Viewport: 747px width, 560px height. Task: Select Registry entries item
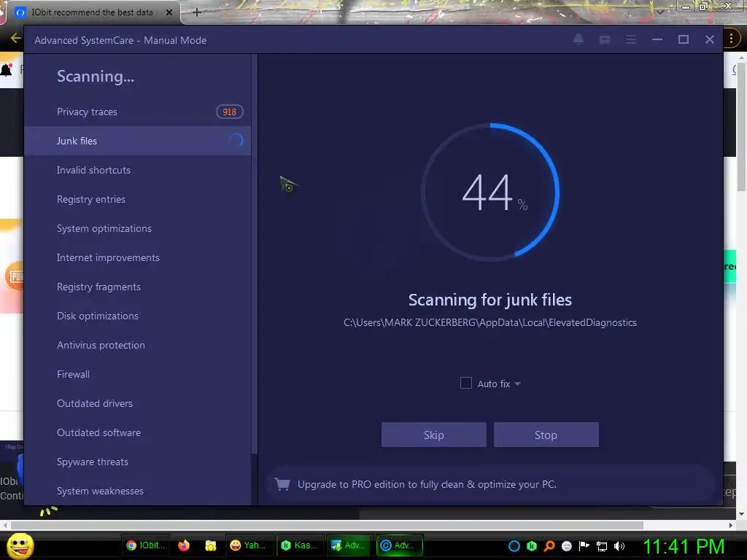tap(137, 199)
